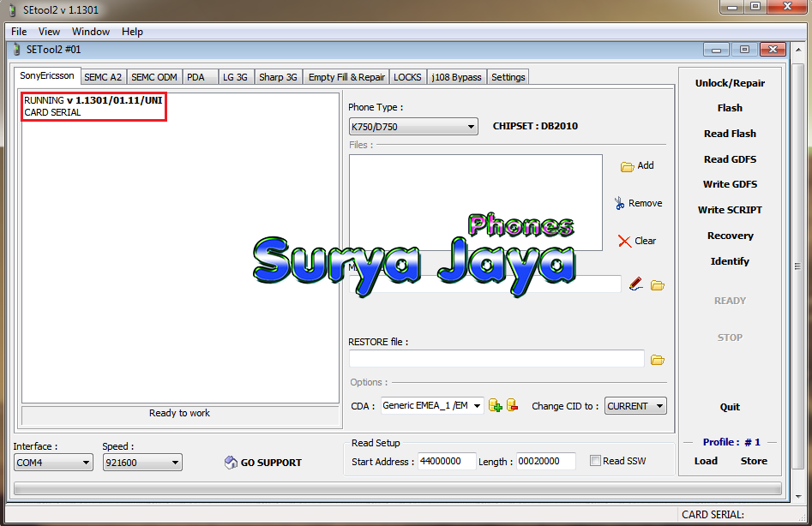Open the Window menu
Image resolution: width=812 pixels, height=526 pixels.
click(90, 31)
